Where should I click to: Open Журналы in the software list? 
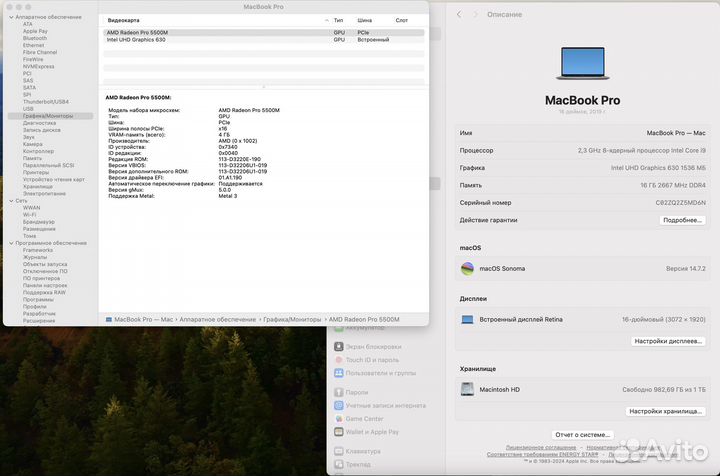click(35, 257)
